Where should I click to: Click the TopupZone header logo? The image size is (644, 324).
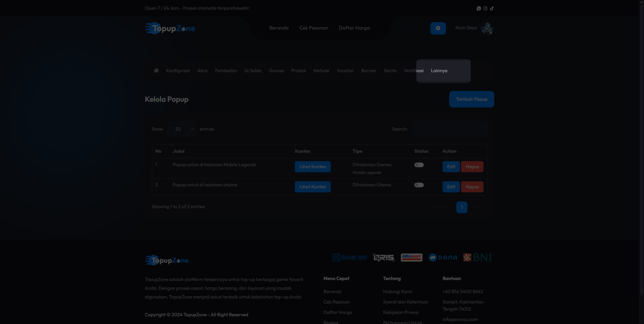[170, 29]
